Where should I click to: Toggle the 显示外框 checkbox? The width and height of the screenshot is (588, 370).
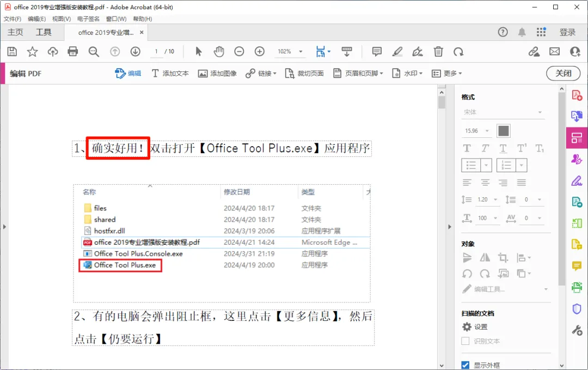465,365
